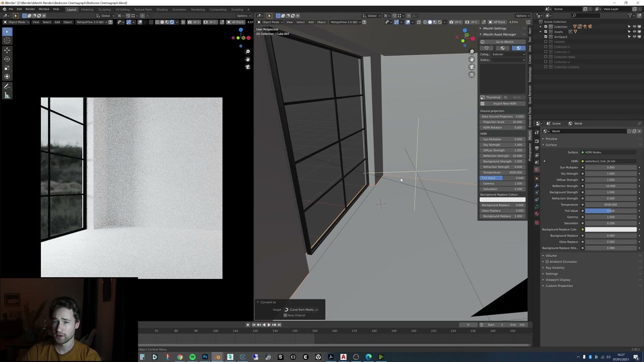Click the outliner filter funnel icon
Viewport: 644px width, 362px height.
630,15
